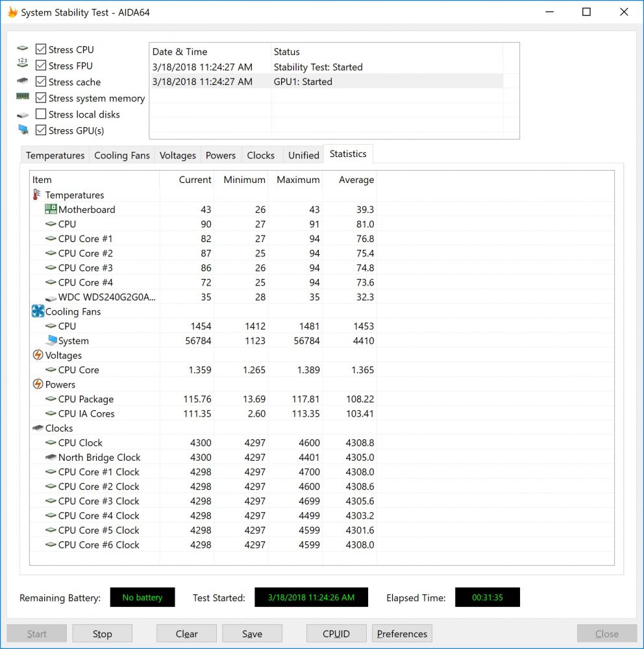This screenshot has height=649, width=644.
Task: Click the CPU Core #6 Clock icon
Action: (x=51, y=545)
